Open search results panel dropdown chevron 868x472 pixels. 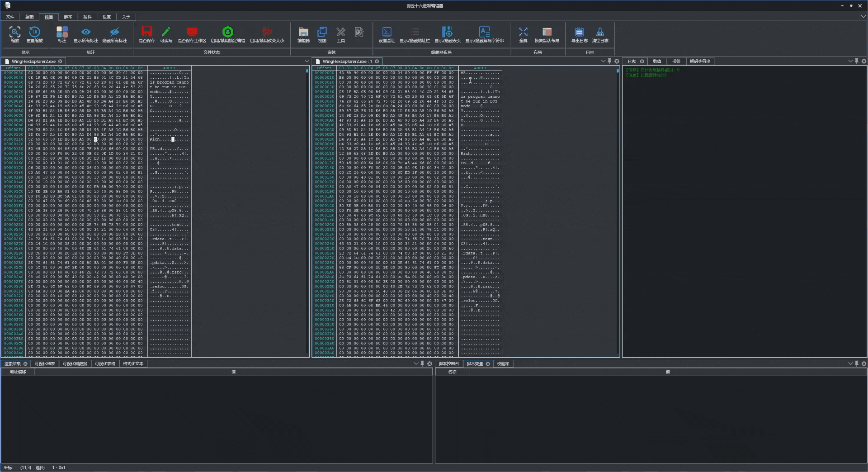click(x=416, y=363)
